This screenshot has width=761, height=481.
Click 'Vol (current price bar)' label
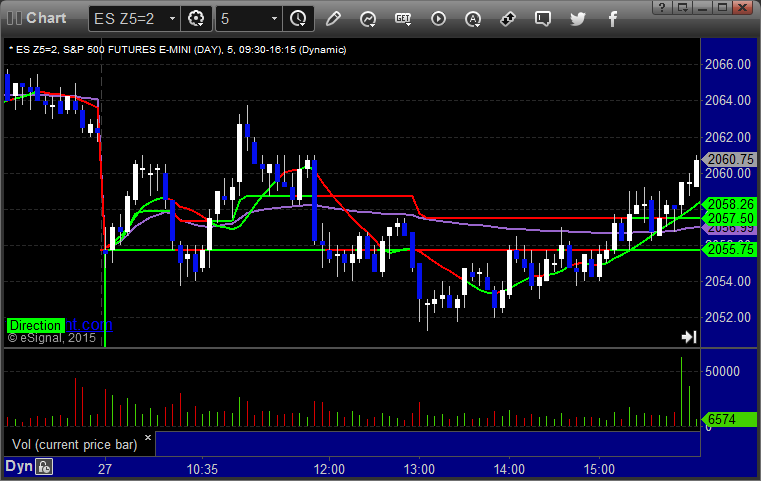click(x=75, y=445)
